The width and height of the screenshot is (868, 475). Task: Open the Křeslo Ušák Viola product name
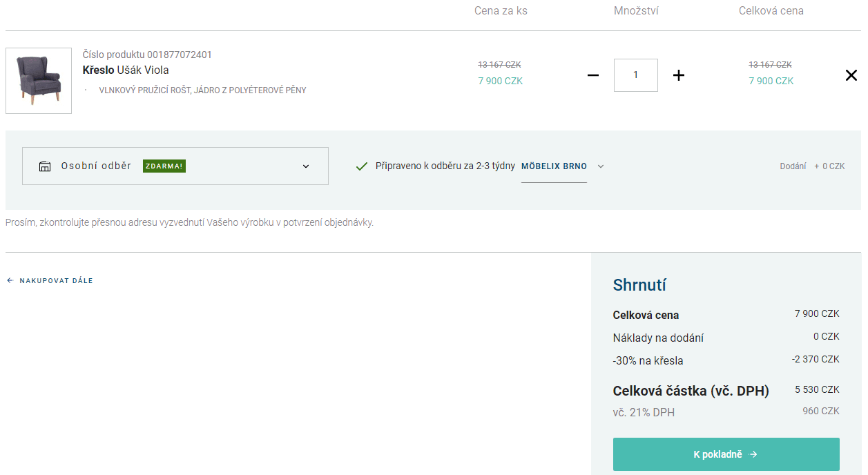[x=126, y=70]
